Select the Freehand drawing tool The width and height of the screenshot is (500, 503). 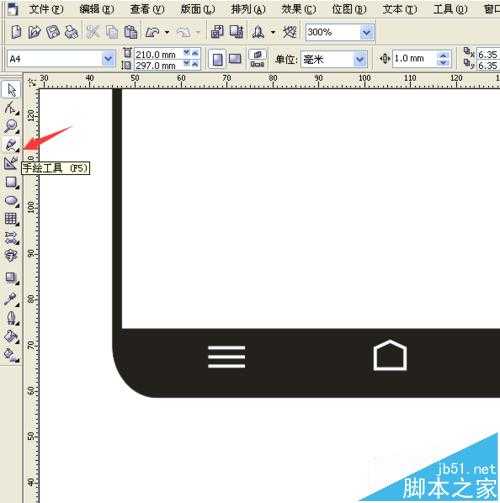(x=11, y=144)
